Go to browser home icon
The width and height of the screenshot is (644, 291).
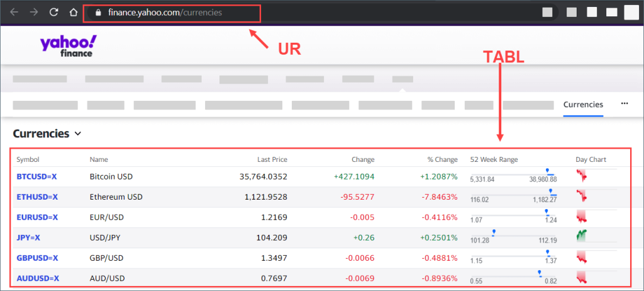click(74, 12)
